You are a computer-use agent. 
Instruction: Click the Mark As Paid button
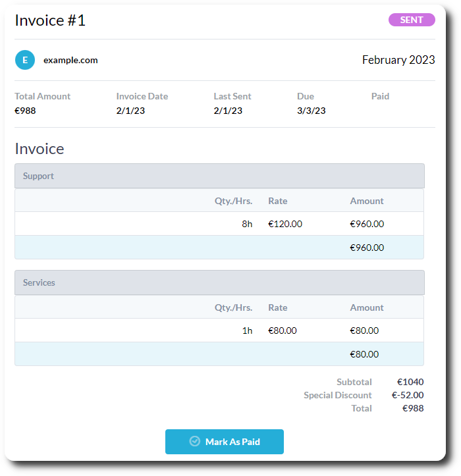coord(225,442)
